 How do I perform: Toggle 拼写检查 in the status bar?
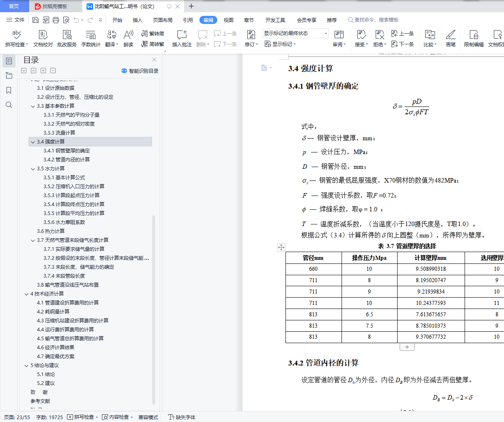click(82, 417)
